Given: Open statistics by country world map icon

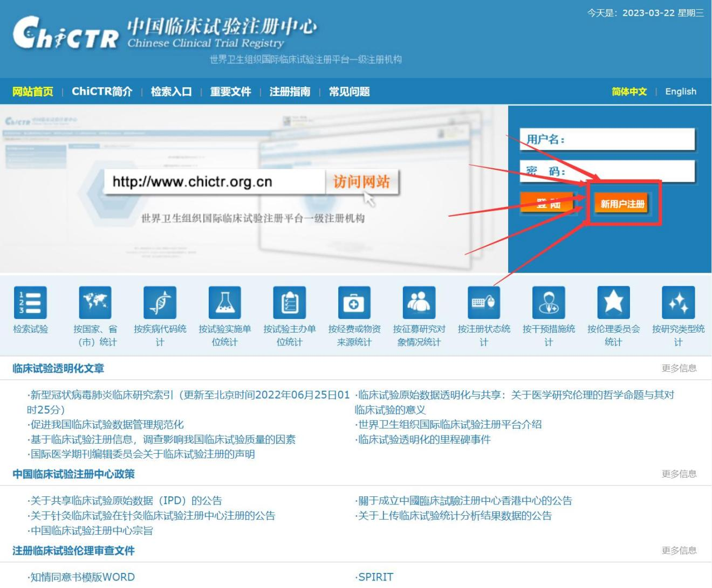Looking at the screenshot, I should tap(95, 302).
